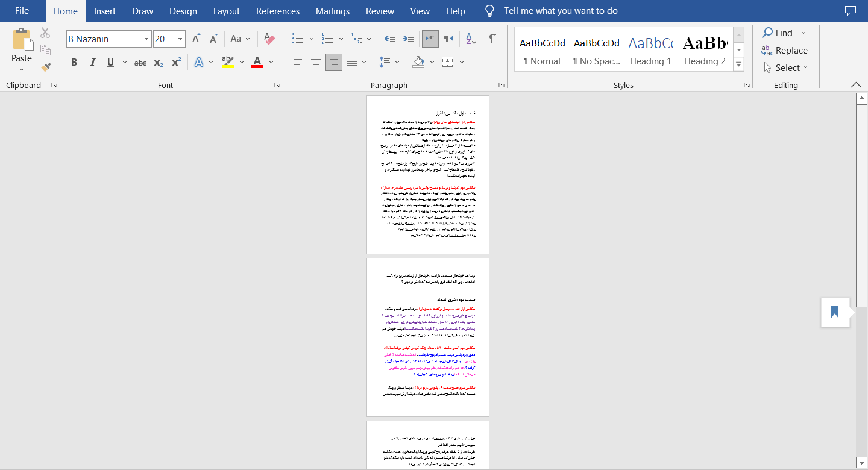Click the second page of the document
The height and width of the screenshot is (470, 868).
[x=428, y=337]
